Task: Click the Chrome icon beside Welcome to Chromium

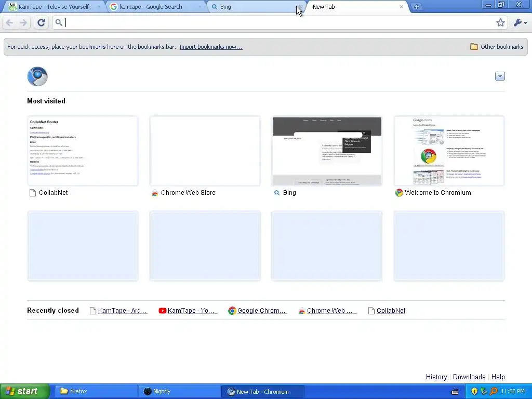Action: [x=399, y=193]
